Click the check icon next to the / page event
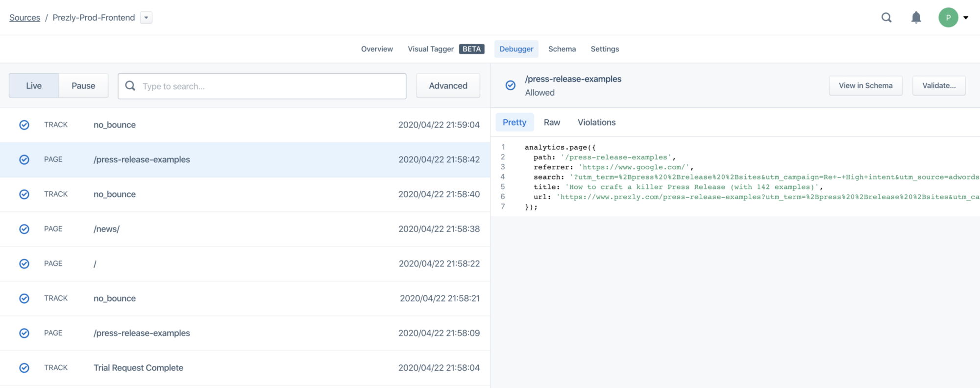 tap(24, 264)
